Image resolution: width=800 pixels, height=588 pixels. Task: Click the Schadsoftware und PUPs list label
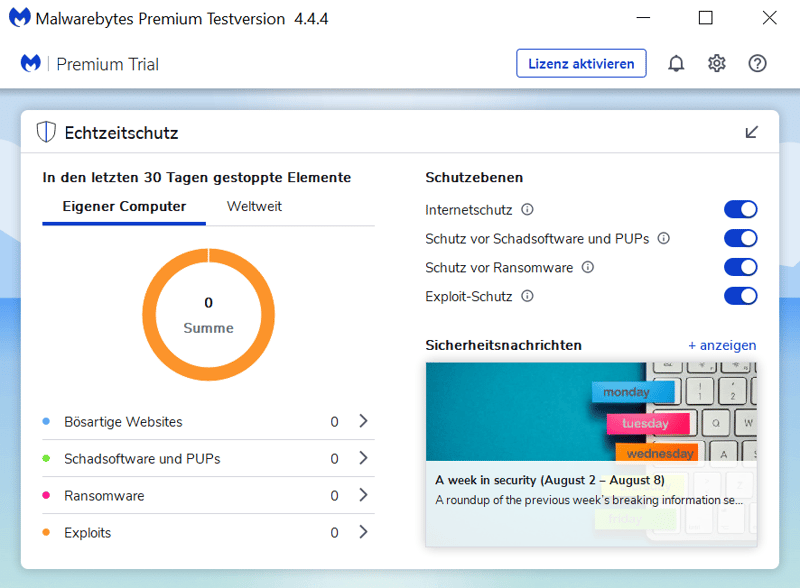(142, 459)
